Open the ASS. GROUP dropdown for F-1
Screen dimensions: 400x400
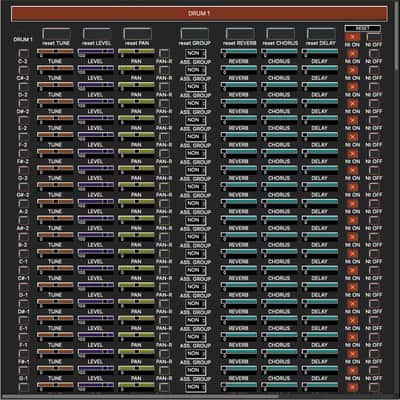195,337
